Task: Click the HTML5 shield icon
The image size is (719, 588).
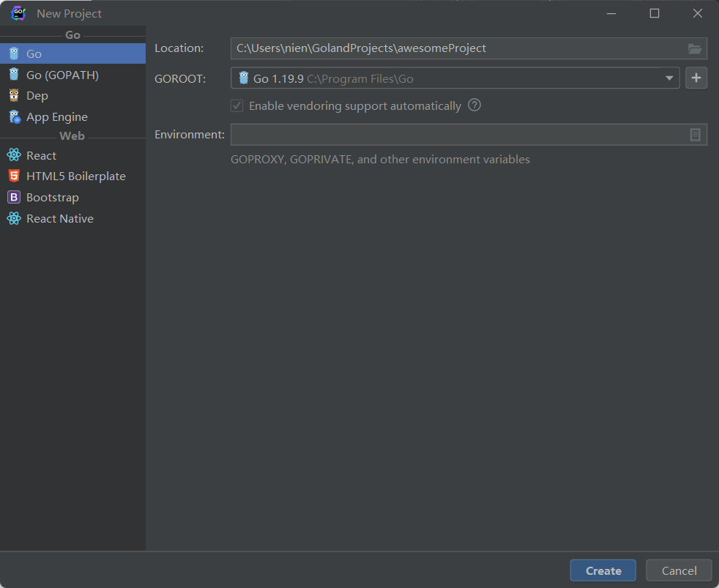Action: coord(14,176)
